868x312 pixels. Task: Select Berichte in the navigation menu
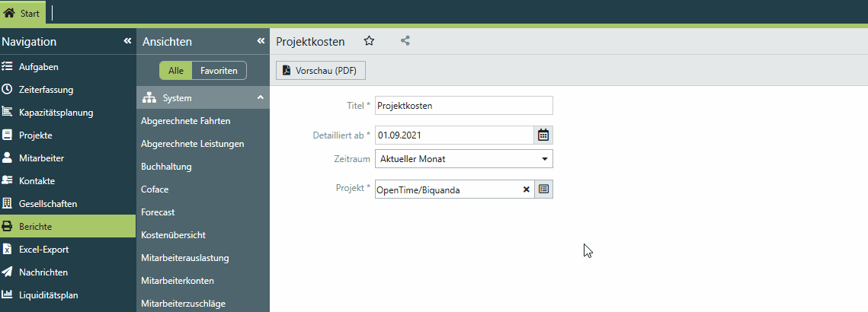point(35,227)
